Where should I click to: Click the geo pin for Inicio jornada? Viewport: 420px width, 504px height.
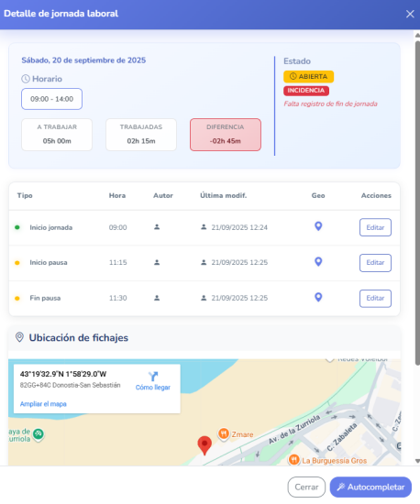318,226
